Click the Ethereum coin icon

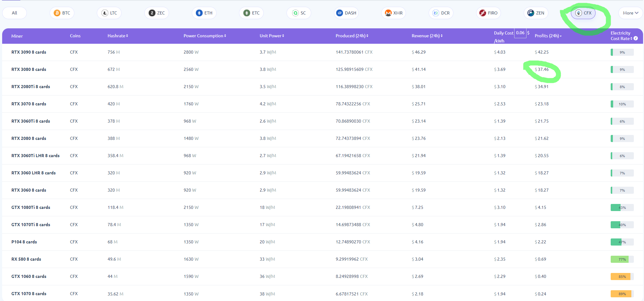click(199, 13)
